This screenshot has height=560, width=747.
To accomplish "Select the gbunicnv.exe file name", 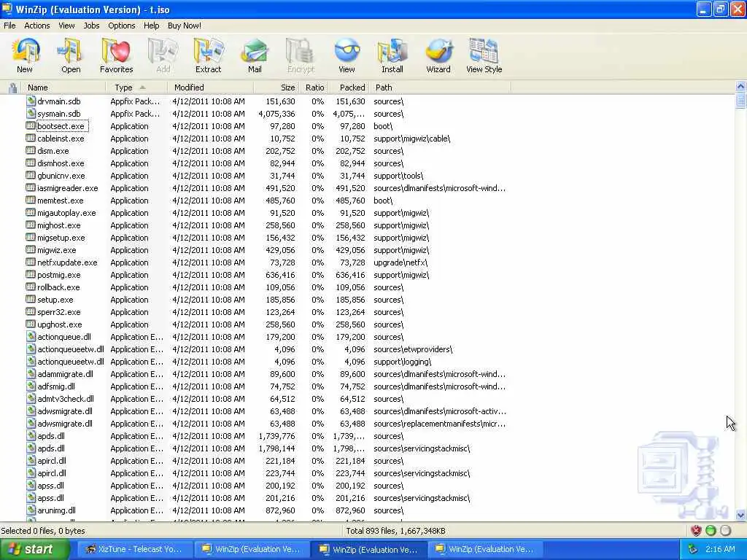I will 61,176.
